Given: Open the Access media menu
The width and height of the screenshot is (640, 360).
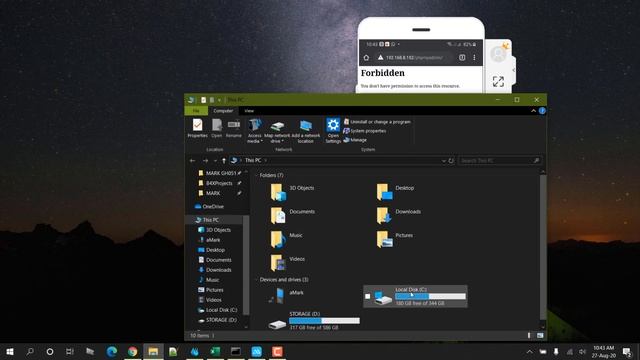Looking at the screenshot, I should [x=255, y=131].
